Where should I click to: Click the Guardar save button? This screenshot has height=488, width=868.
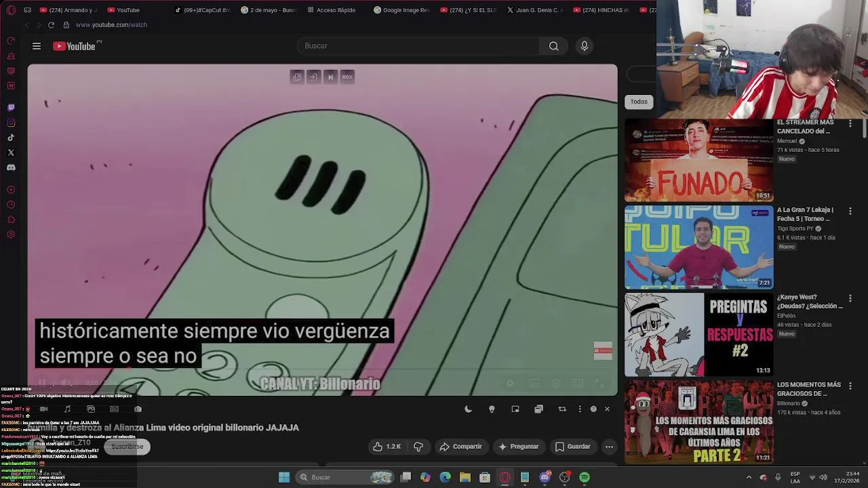(x=573, y=447)
